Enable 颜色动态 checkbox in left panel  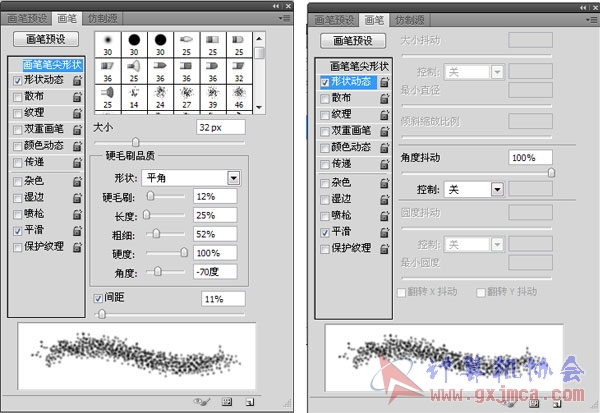click(17, 147)
